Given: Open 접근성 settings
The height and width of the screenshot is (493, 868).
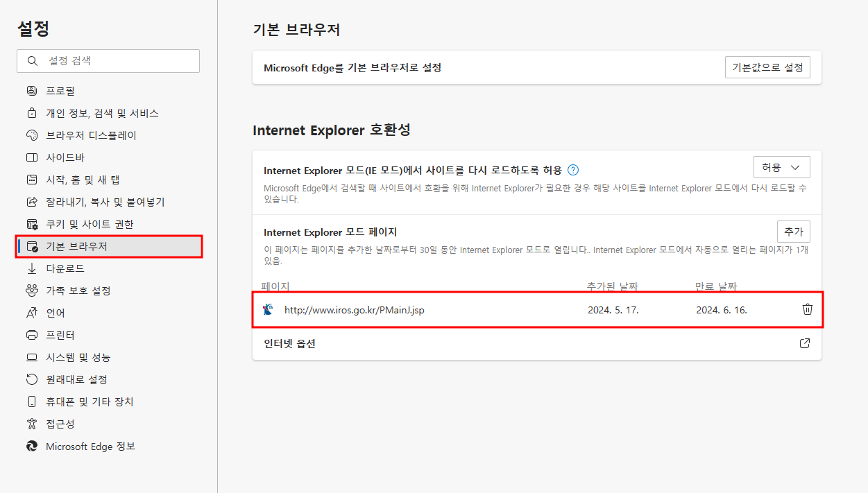Looking at the screenshot, I should (108, 424).
